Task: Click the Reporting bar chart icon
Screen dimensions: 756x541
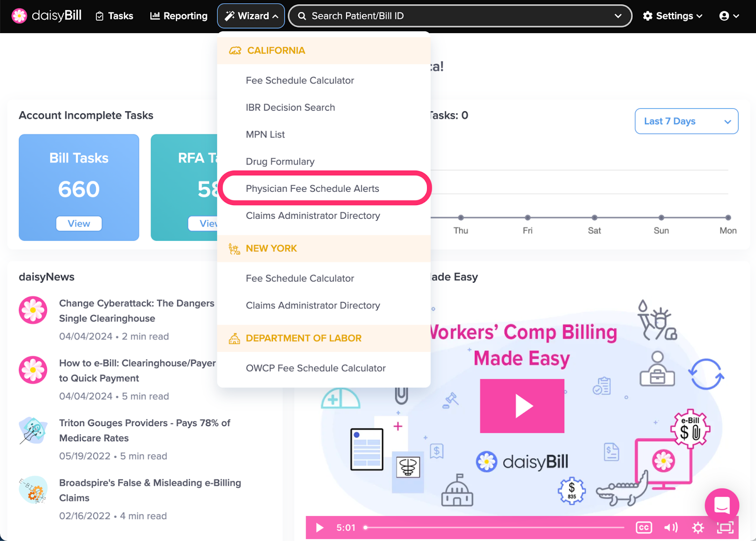Action: pyautogui.click(x=155, y=16)
